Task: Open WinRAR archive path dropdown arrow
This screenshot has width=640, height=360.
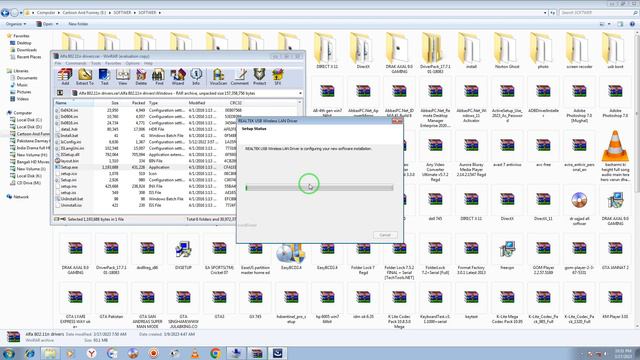Action: 300,93
